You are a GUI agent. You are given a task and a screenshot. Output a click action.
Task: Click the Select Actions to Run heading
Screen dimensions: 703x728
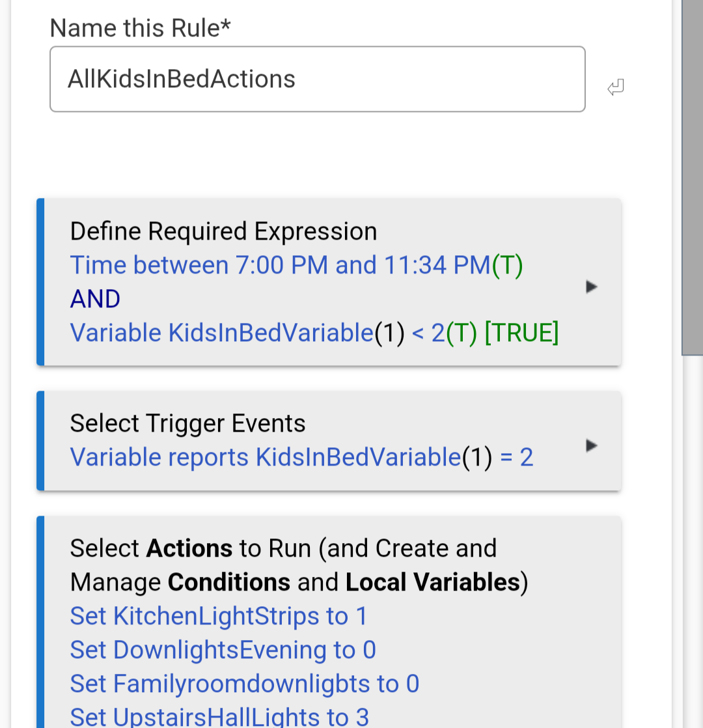point(283,548)
